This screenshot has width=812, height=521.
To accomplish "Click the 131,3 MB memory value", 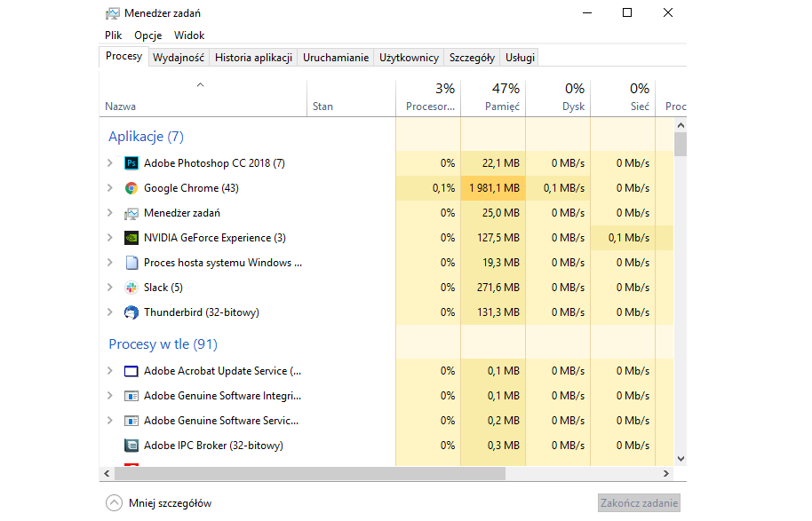I will [x=498, y=312].
